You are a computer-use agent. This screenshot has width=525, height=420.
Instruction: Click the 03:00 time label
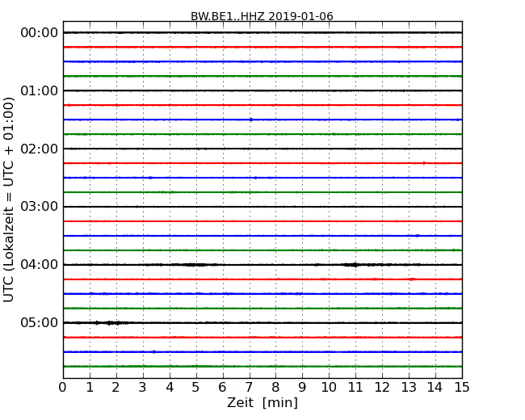(40, 207)
